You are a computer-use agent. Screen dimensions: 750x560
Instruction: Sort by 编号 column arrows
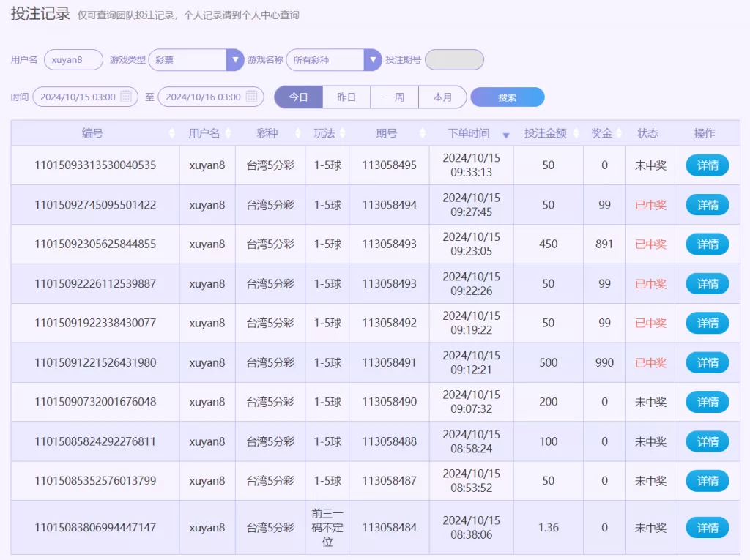171,133
